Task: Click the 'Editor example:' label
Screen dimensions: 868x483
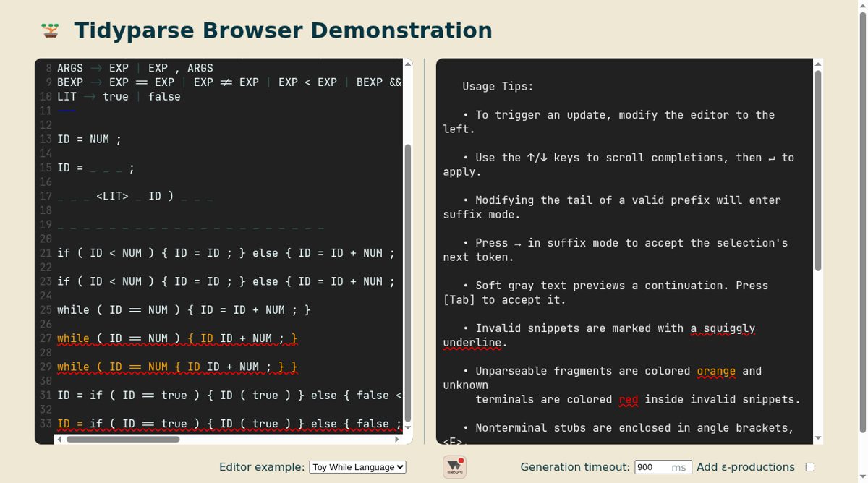Action: click(x=262, y=467)
